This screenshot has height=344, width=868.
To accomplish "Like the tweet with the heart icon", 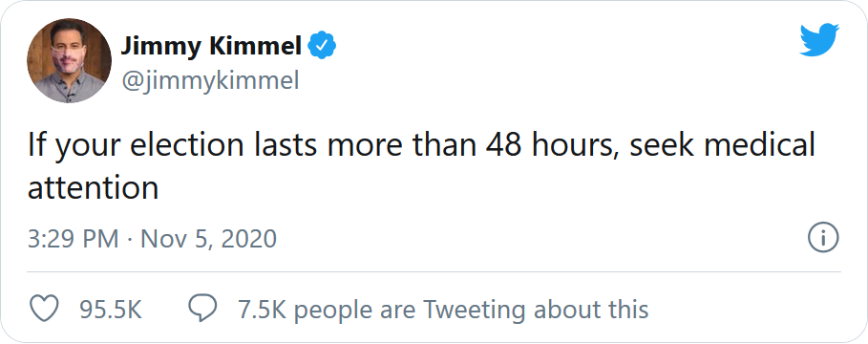I will click(x=43, y=309).
